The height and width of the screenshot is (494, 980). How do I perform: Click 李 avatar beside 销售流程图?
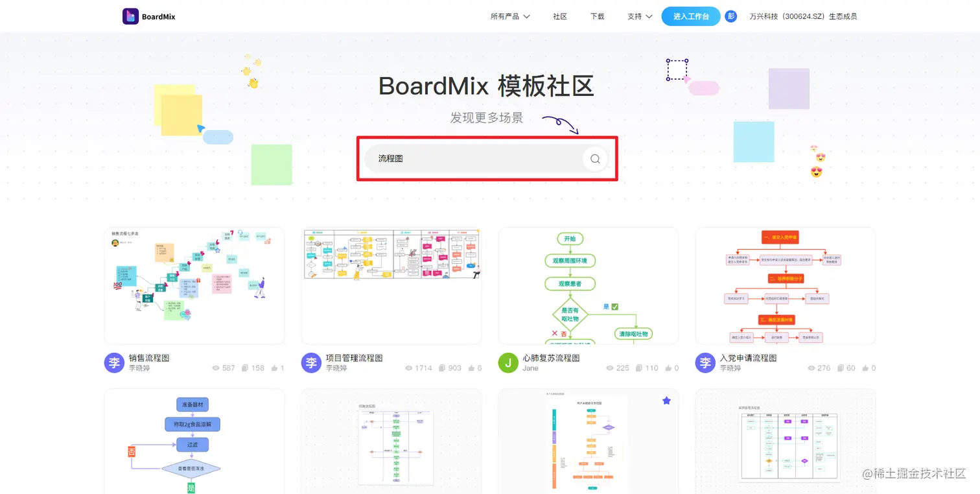[114, 363]
